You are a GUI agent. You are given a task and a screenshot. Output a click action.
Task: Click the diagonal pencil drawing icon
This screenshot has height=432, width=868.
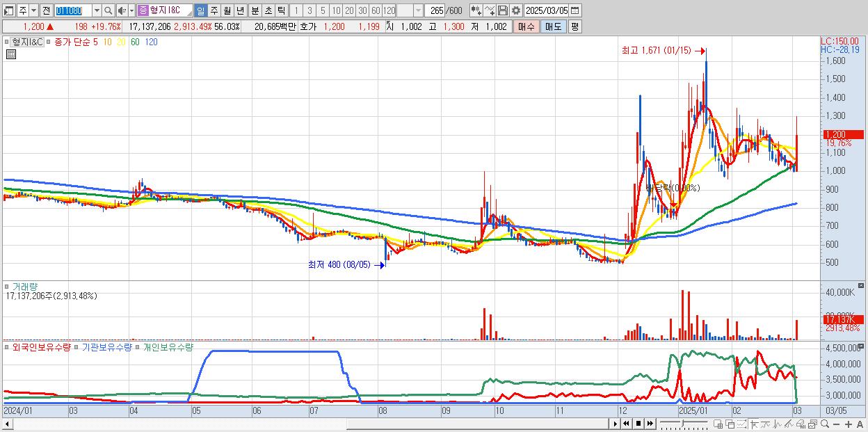[789, 424]
